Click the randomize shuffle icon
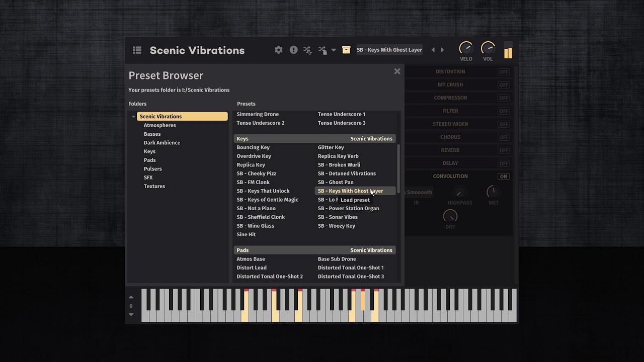Screen dimensions: 644x362 [307, 50]
